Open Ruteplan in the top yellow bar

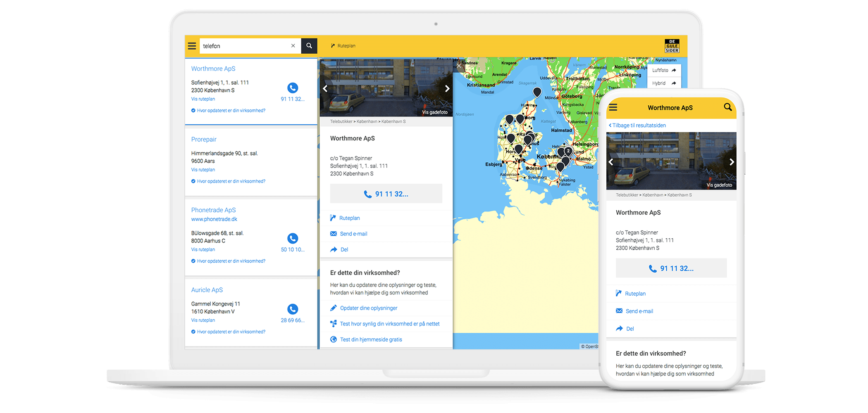click(x=343, y=46)
